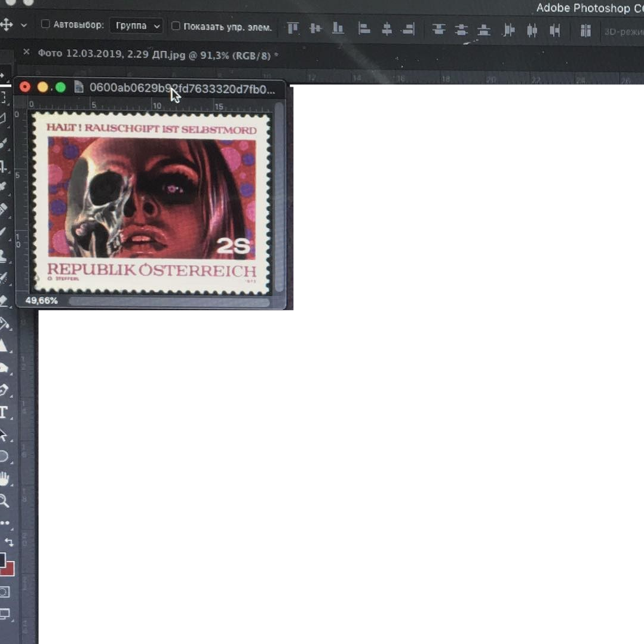644x644 pixels.
Task: Select the Move tool in options bar
Action: pos(6,24)
